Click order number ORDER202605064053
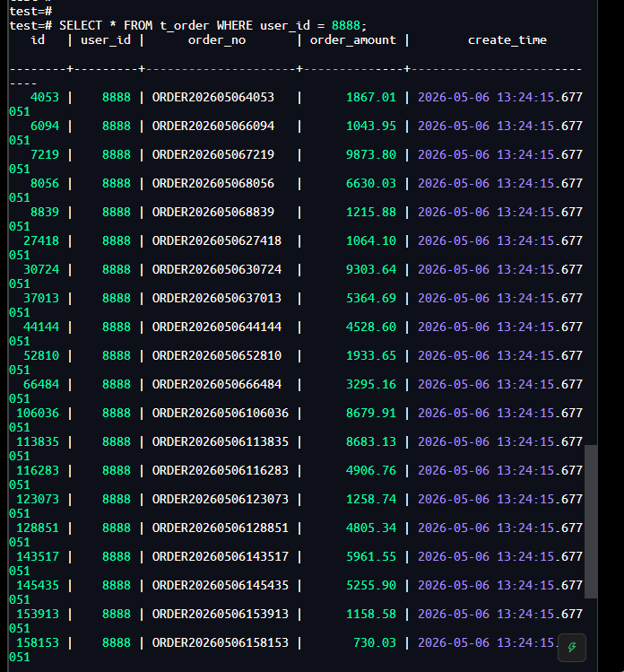Image resolution: width=624 pixels, height=672 pixels. [212, 97]
